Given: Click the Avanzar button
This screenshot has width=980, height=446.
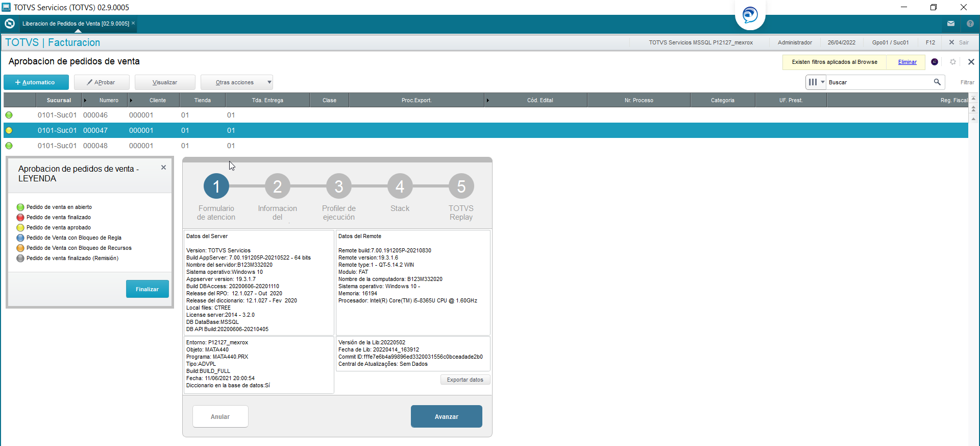Looking at the screenshot, I should (x=447, y=416).
